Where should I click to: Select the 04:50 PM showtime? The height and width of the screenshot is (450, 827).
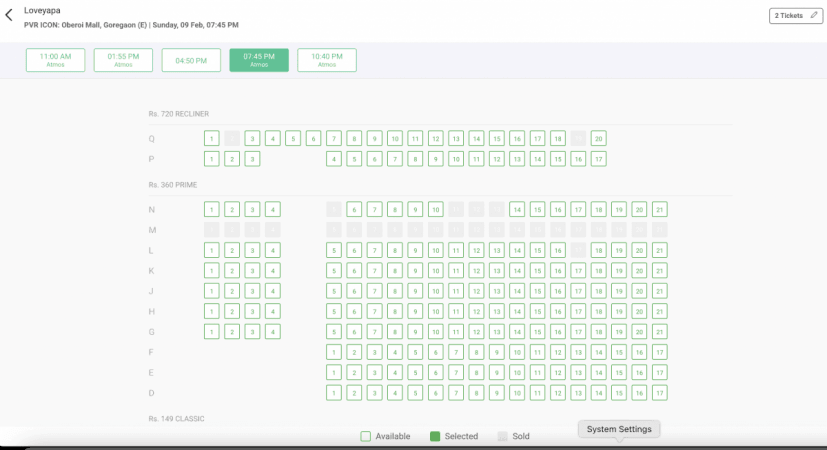pyautogui.click(x=191, y=60)
